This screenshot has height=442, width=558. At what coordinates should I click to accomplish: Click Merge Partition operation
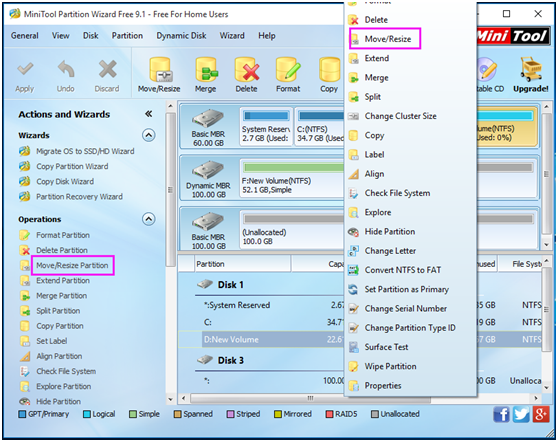pos(61,296)
